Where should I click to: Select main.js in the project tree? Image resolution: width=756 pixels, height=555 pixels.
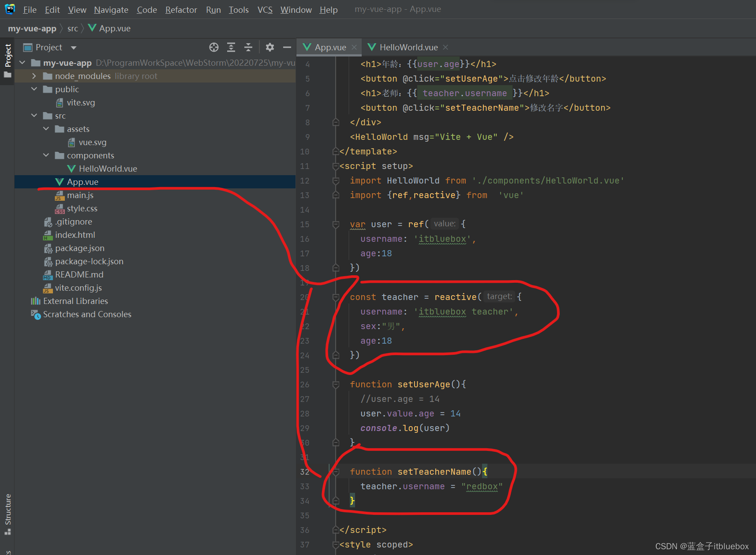155,195
